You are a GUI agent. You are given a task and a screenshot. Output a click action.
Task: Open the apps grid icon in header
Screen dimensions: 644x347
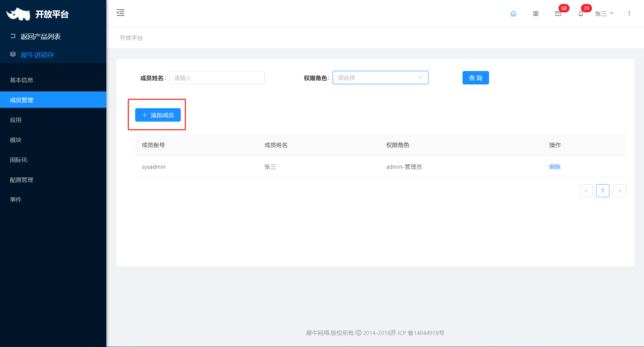536,13
